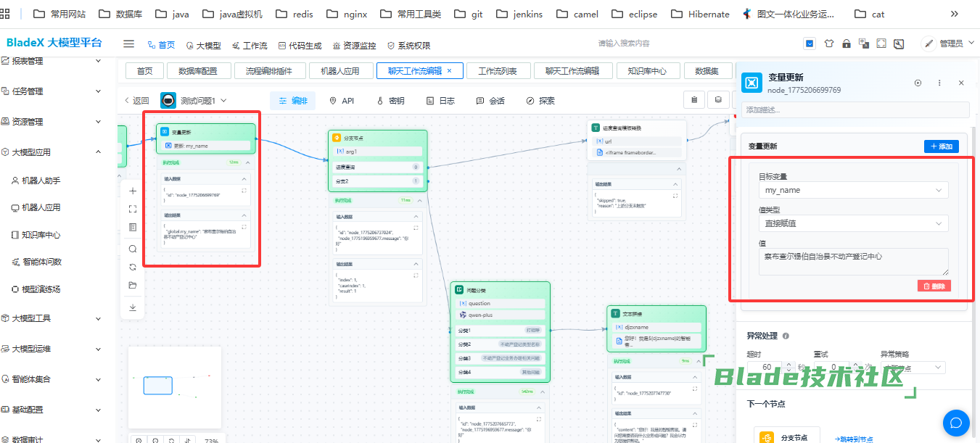Toggle fullscreen using the header icon

point(881,44)
